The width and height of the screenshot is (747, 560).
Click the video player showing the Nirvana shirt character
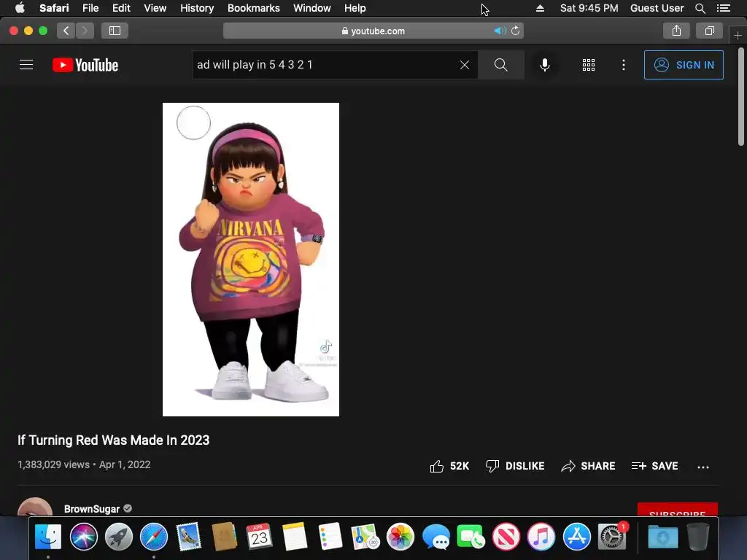click(x=251, y=260)
